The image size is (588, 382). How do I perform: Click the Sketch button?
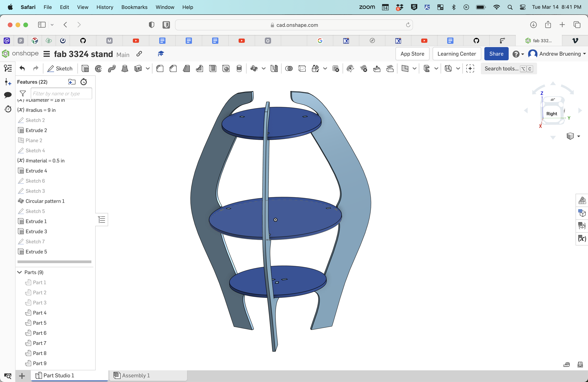60,68
